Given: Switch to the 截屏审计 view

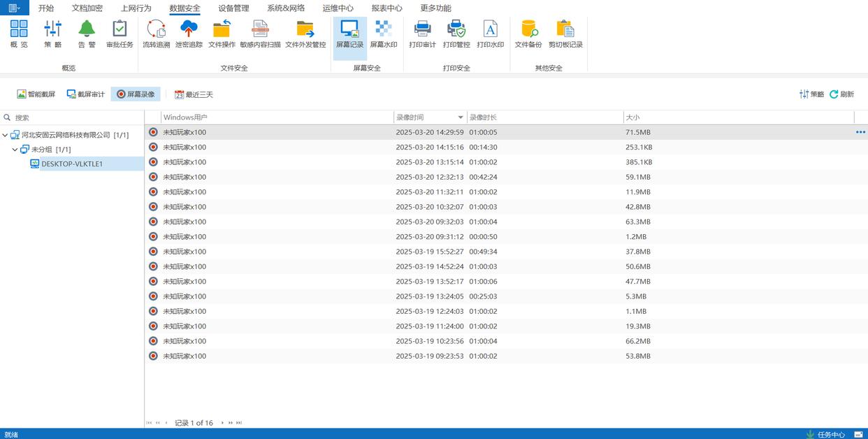Looking at the screenshot, I should [86, 94].
